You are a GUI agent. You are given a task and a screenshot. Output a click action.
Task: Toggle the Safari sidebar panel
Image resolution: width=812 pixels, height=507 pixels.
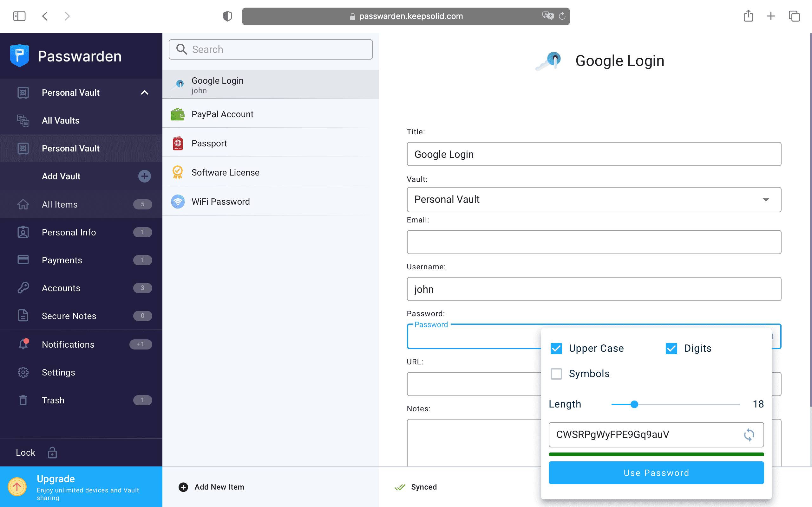(x=19, y=16)
